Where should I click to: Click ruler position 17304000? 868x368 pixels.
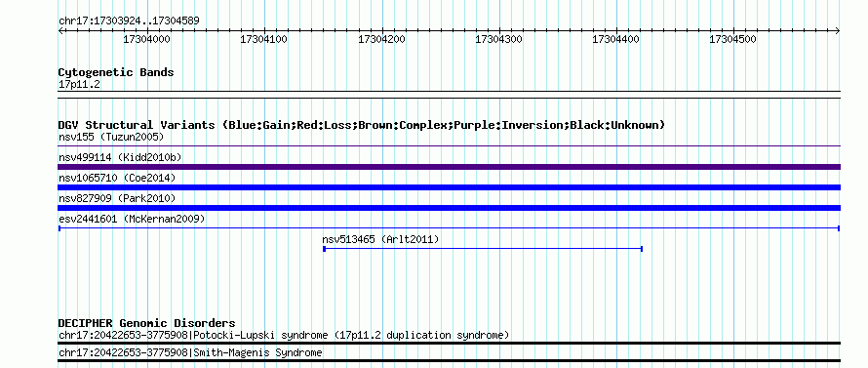click(x=146, y=40)
